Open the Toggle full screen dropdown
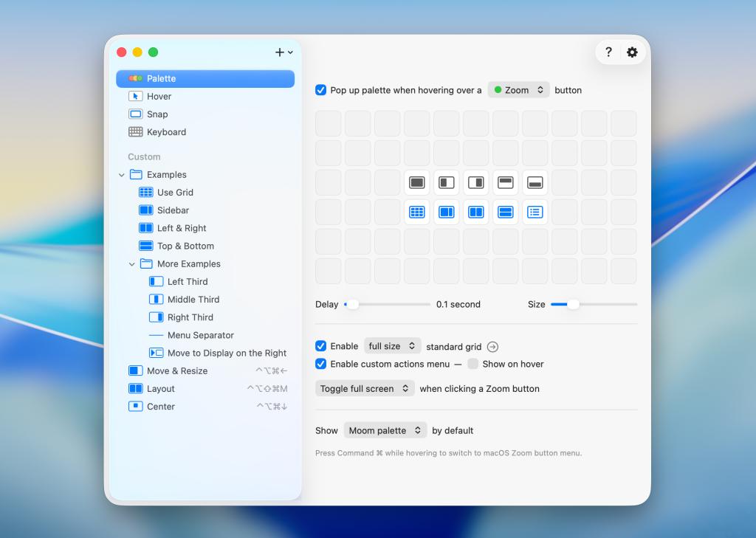Viewport: 756px width, 538px height. pyautogui.click(x=365, y=389)
